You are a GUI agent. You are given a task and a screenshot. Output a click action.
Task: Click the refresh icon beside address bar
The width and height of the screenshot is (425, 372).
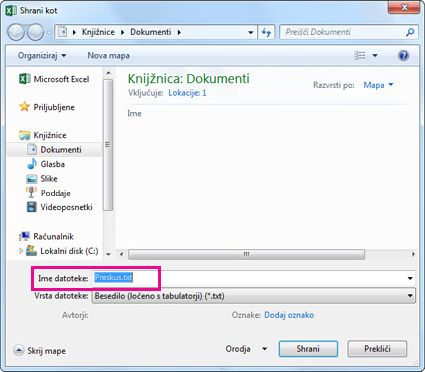point(266,32)
